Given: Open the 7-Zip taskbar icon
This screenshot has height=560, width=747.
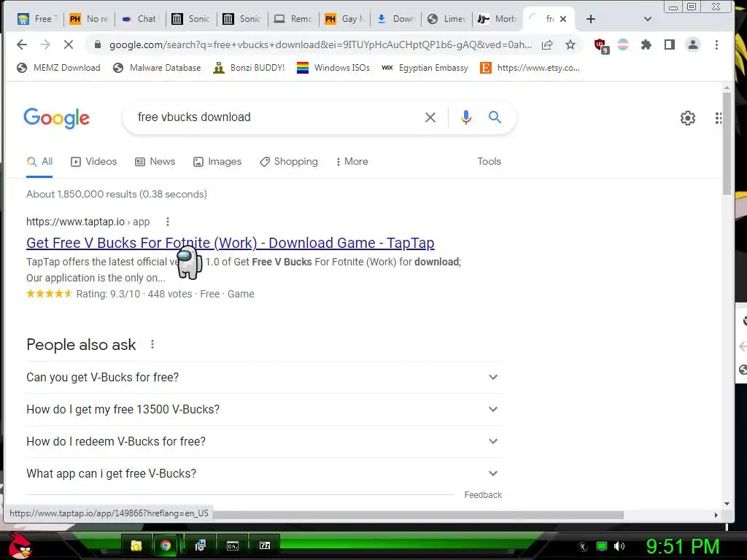Looking at the screenshot, I should click(x=264, y=545).
